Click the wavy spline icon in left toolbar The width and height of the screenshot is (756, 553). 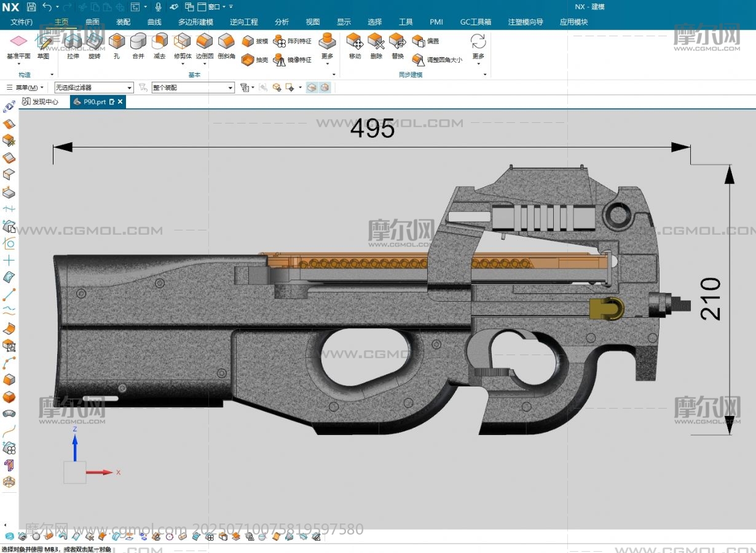9,310
